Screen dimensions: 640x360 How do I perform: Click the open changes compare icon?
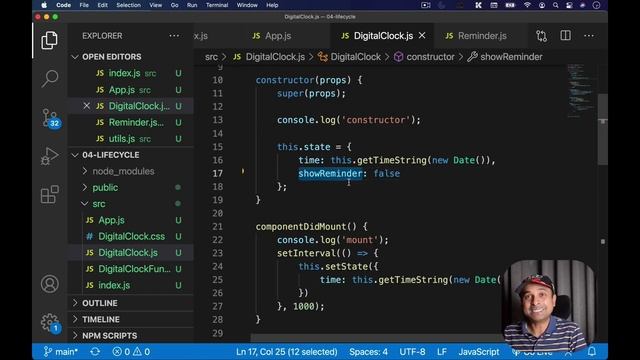[x=541, y=36]
